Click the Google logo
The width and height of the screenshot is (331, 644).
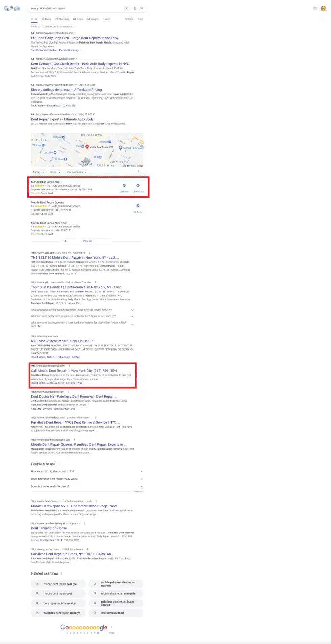point(12,8)
